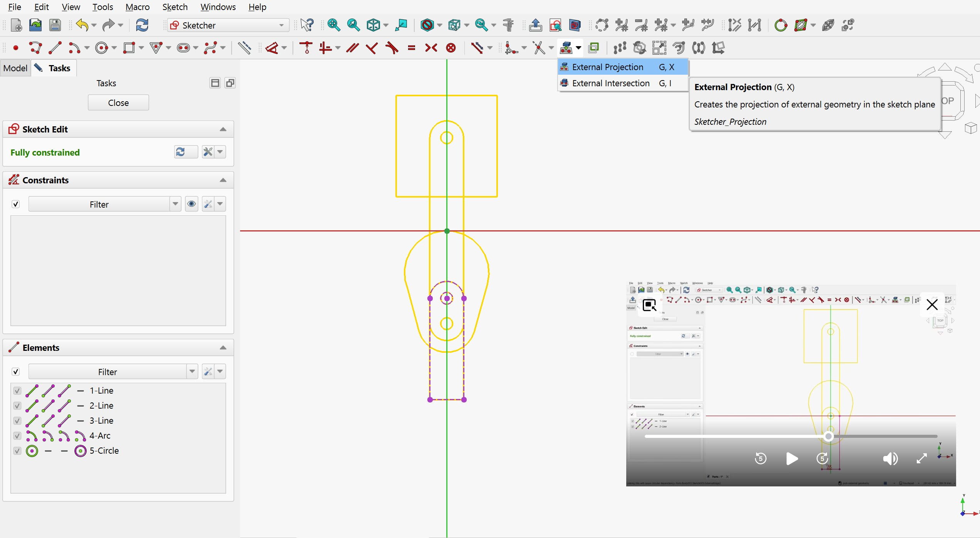Open the Macro menu
The width and height of the screenshot is (980, 538).
pyautogui.click(x=137, y=7)
